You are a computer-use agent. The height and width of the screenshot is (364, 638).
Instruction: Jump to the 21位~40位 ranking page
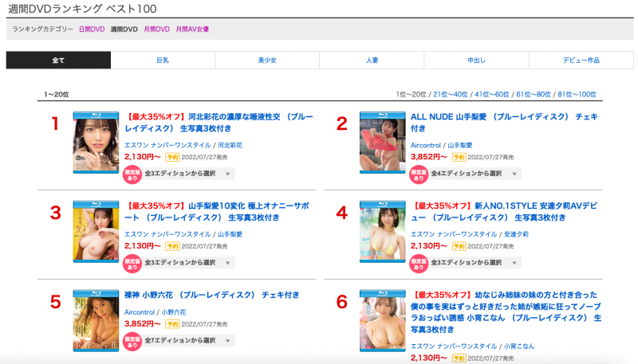pyautogui.click(x=451, y=95)
